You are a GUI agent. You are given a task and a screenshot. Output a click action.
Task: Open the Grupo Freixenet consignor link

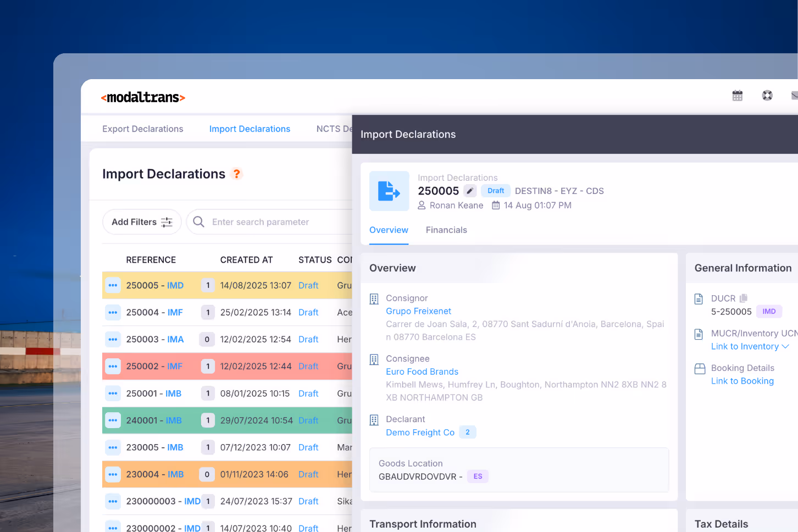(418, 311)
